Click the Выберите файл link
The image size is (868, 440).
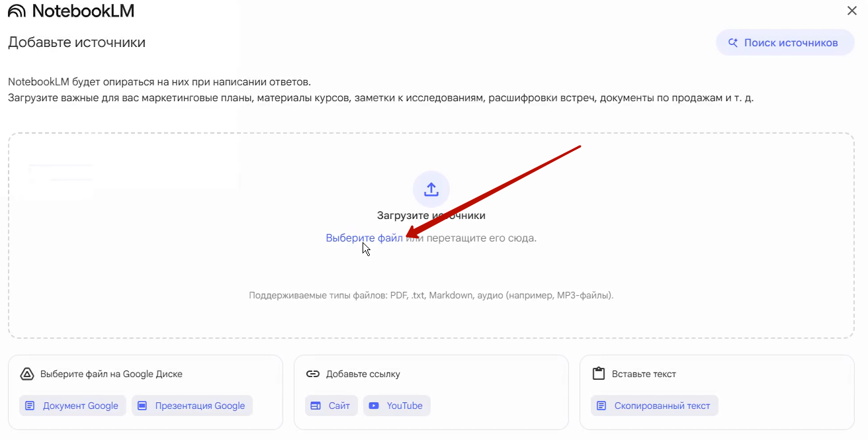tap(364, 238)
